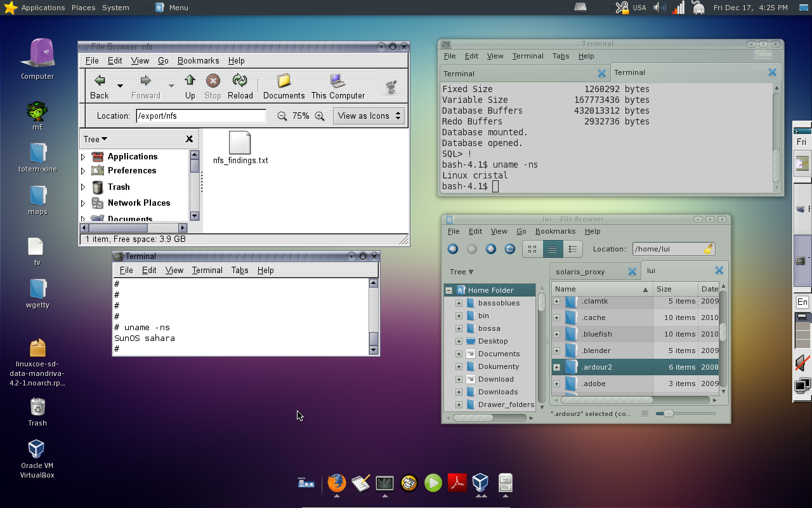Select the Computer desktop icon
Image resolution: width=812 pixels, height=508 pixels.
tap(37, 59)
